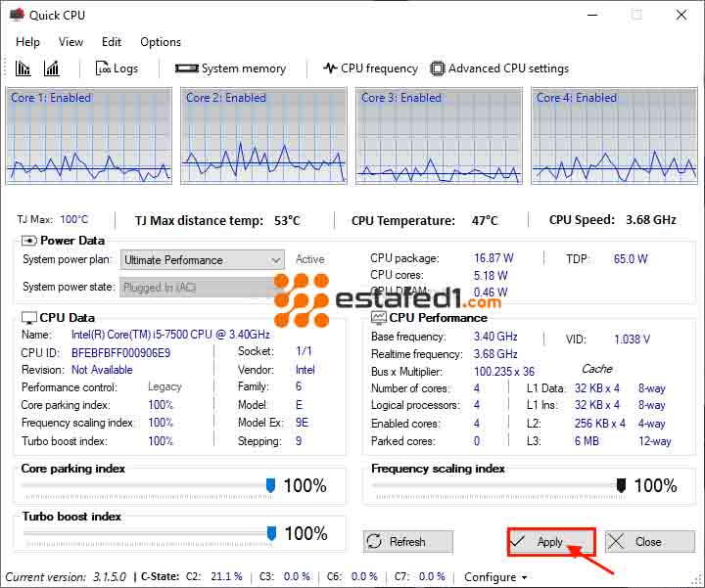The width and height of the screenshot is (705, 588).
Task: Click the CPU ID value BFEBFBFF000906E9
Action: [121, 353]
